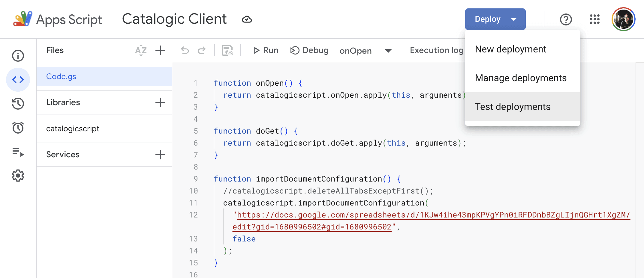644x278 pixels.
Task: Toggle the Deploy dropdown button
Action: (495, 19)
